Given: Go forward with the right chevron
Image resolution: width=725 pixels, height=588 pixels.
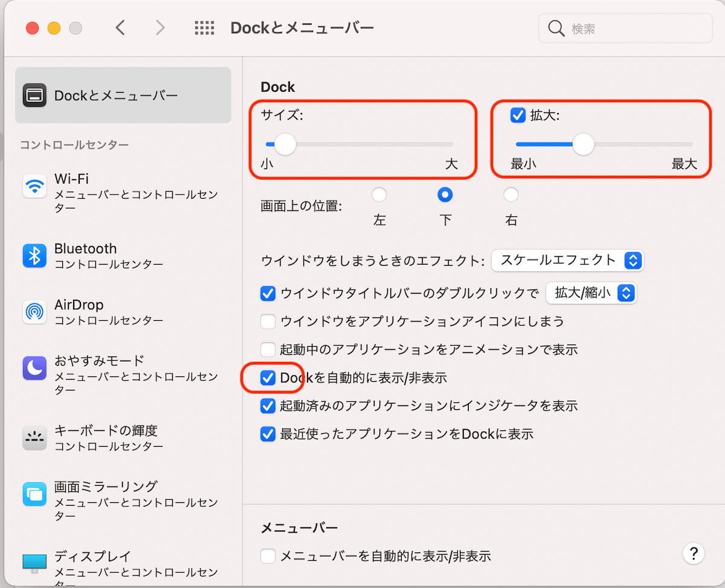Looking at the screenshot, I should click(160, 28).
